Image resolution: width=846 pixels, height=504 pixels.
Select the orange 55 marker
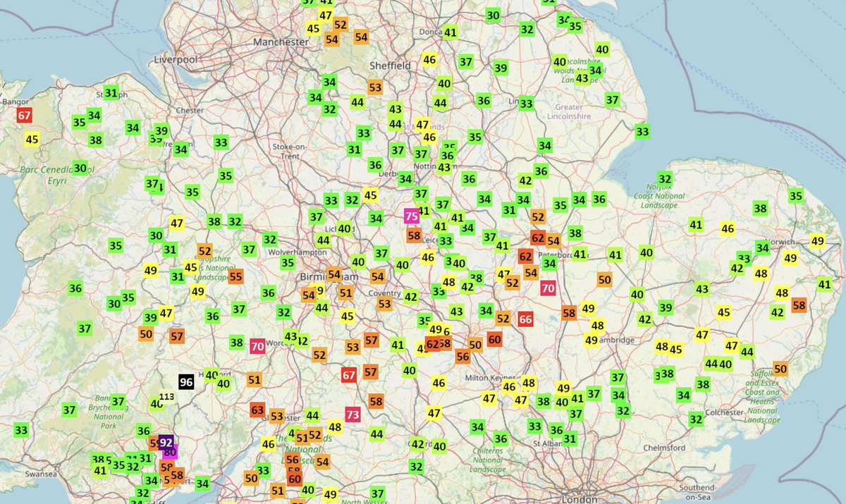(x=235, y=276)
